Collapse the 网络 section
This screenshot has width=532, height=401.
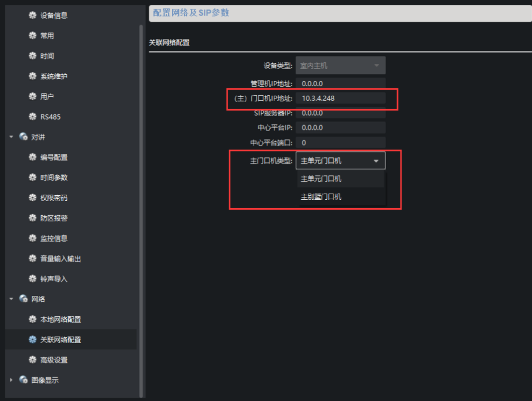[11, 299]
